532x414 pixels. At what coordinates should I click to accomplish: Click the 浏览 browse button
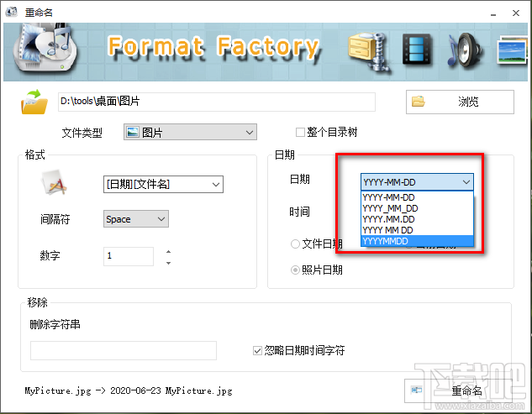click(460, 102)
